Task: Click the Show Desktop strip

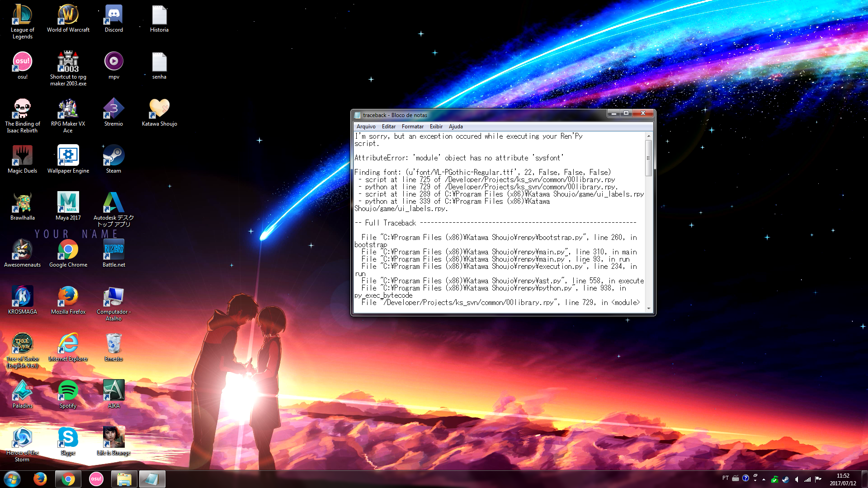Action: point(864,479)
